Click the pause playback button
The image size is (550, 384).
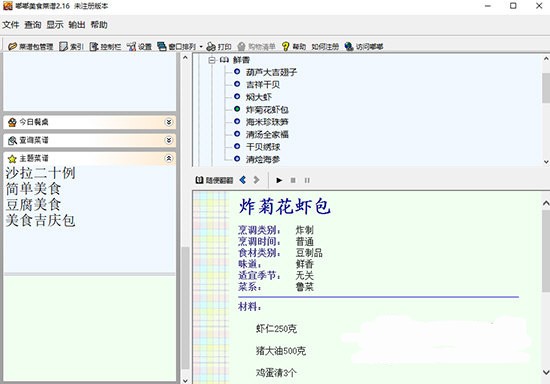(307, 180)
